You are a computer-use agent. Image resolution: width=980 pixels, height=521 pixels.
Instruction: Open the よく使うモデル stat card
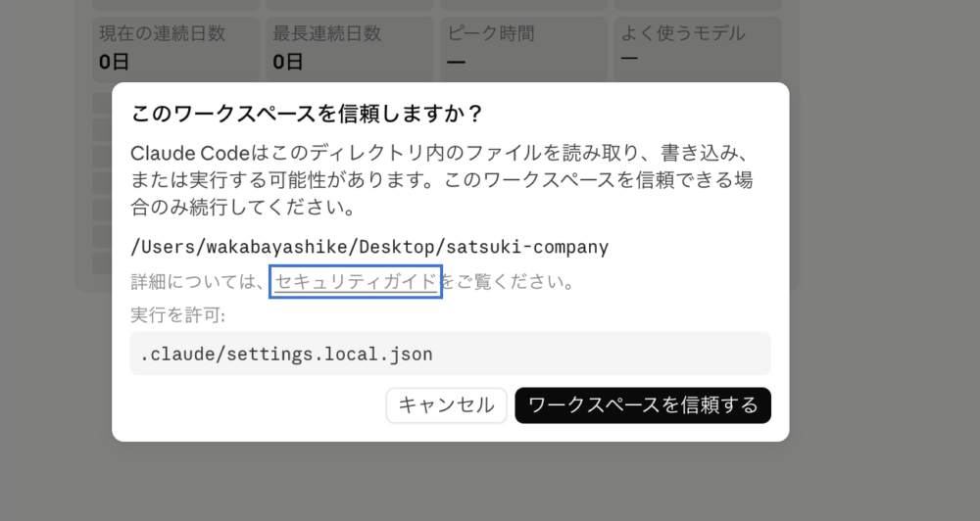coord(696,47)
